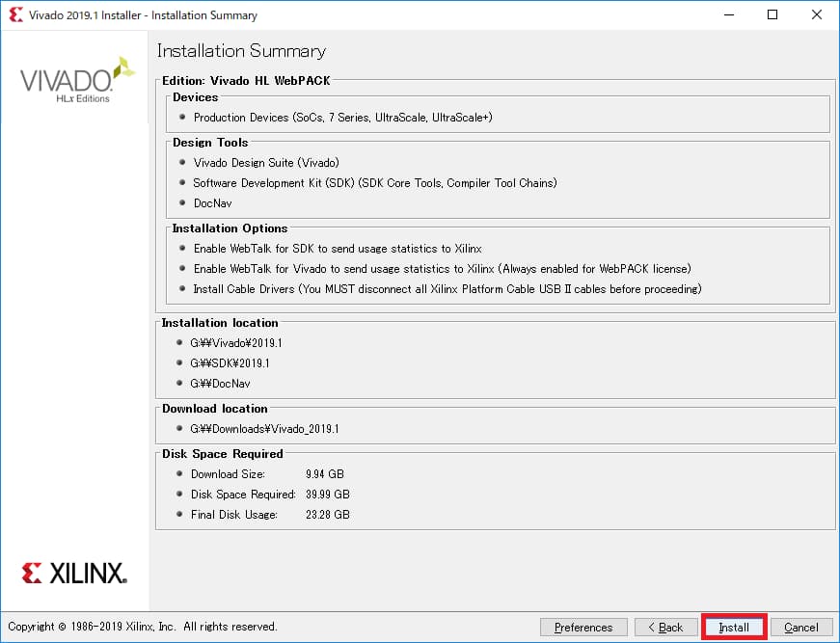Screen dimensions: 840x643
Task: Select the Software Development Kit (SDK) entry
Action: click(x=375, y=183)
